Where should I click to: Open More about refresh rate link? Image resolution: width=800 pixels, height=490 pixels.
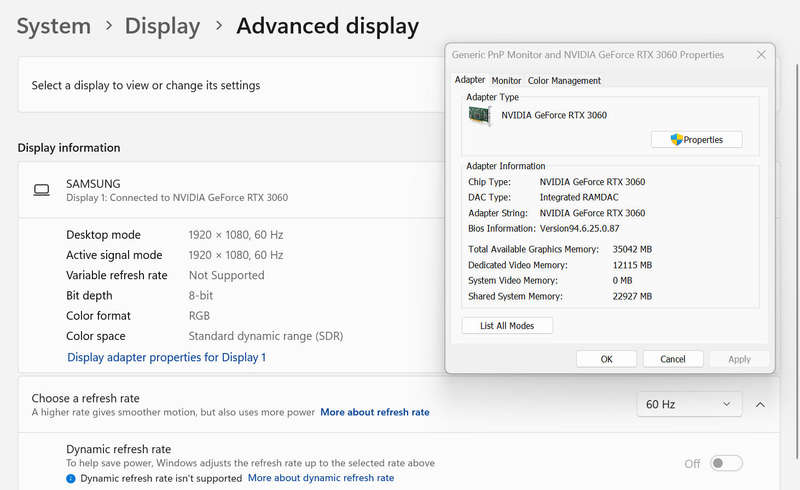(x=375, y=412)
